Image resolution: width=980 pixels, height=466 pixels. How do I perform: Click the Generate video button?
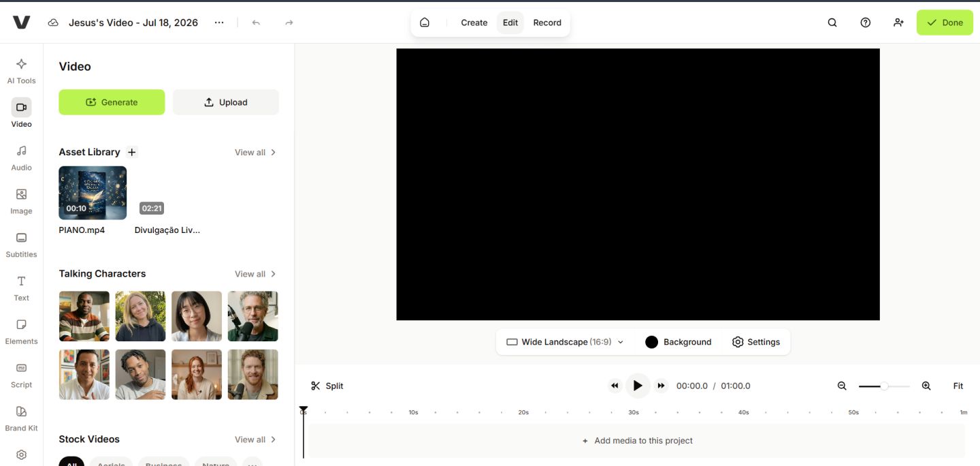click(112, 102)
